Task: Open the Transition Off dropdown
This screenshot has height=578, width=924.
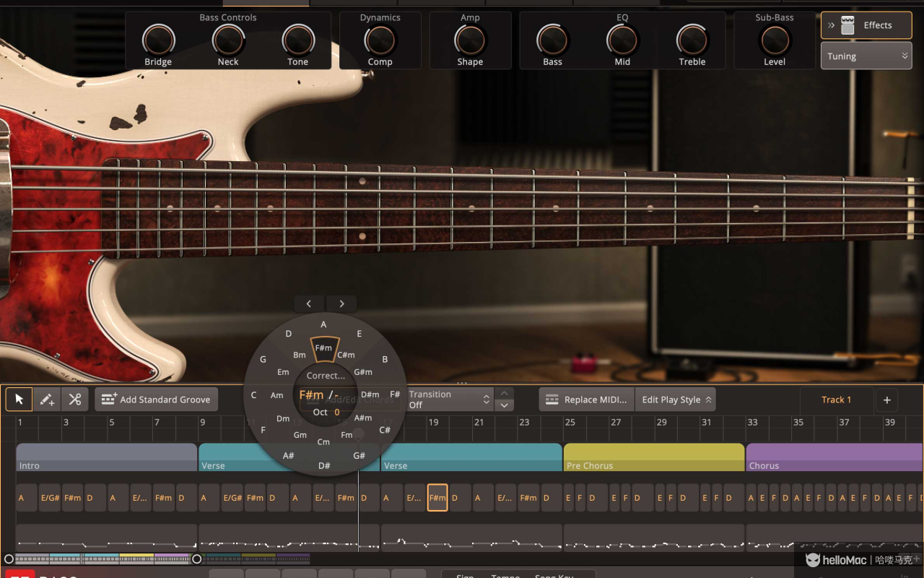Action: click(450, 400)
